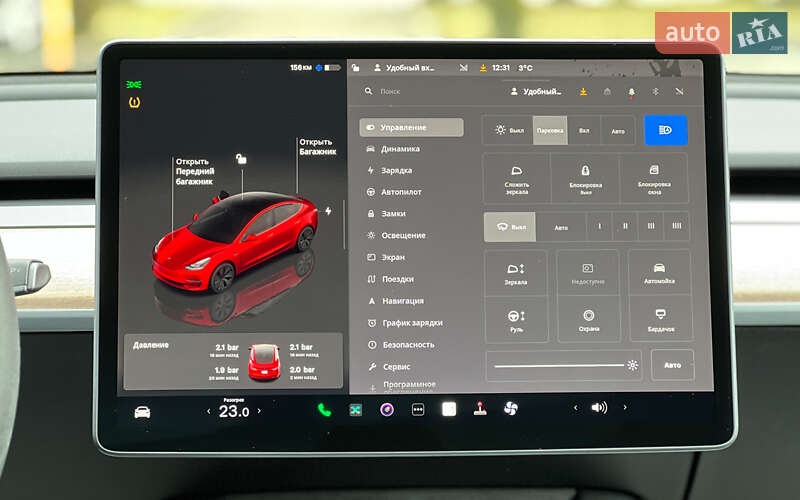Select wiper speed IIII
This screenshot has height=500, width=800.
(677, 226)
